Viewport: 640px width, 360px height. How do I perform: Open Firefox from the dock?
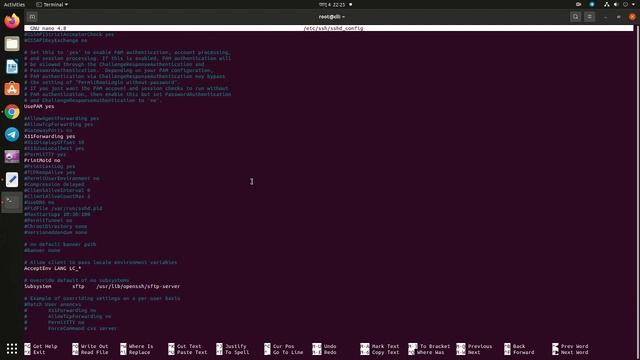tap(12, 20)
